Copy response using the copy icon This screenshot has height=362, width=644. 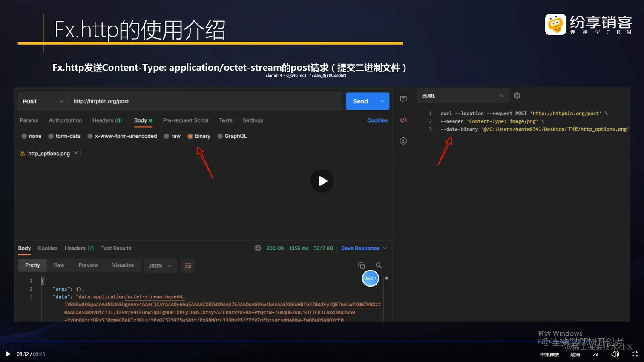(x=362, y=265)
